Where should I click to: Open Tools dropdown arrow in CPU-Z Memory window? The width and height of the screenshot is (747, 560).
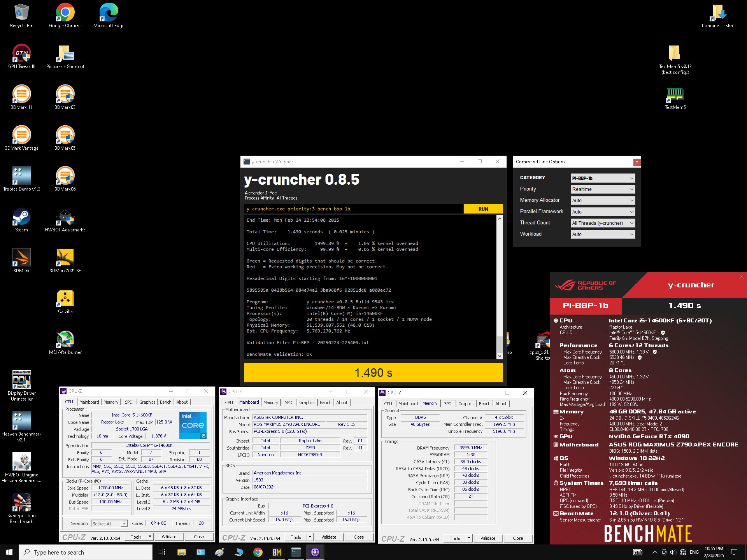pos(469,538)
